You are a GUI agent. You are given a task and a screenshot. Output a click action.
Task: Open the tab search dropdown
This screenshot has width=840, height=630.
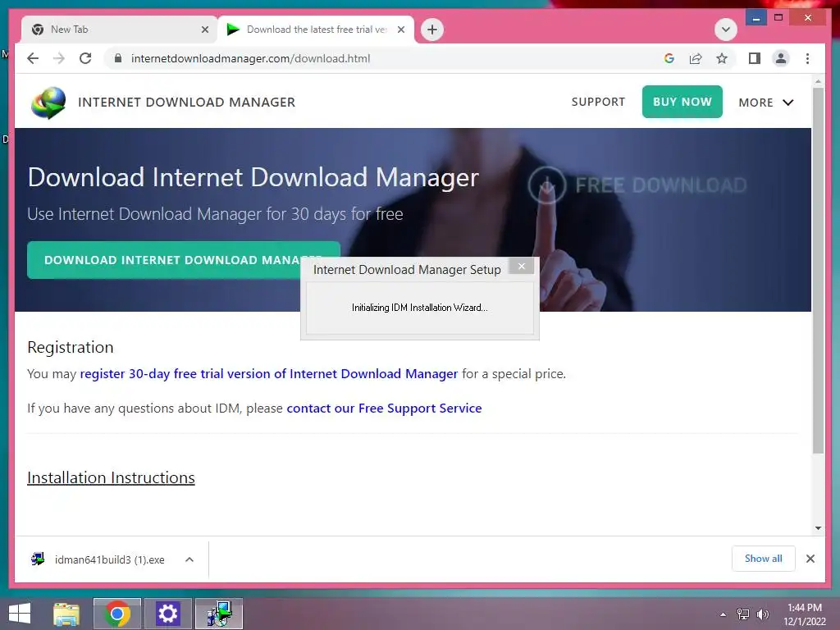tap(726, 30)
